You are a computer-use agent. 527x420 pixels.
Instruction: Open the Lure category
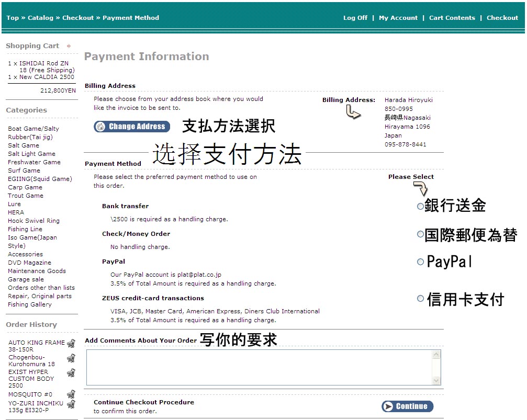tap(14, 204)
